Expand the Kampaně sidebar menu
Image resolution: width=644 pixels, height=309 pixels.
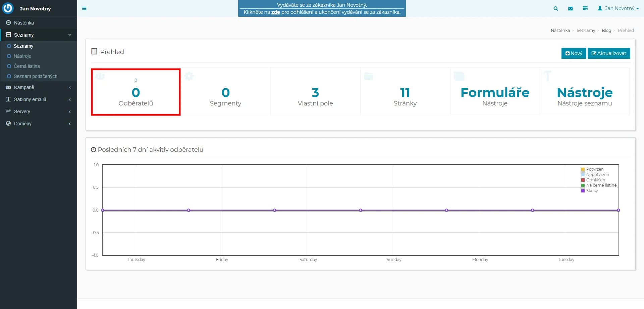click(24, 87)
